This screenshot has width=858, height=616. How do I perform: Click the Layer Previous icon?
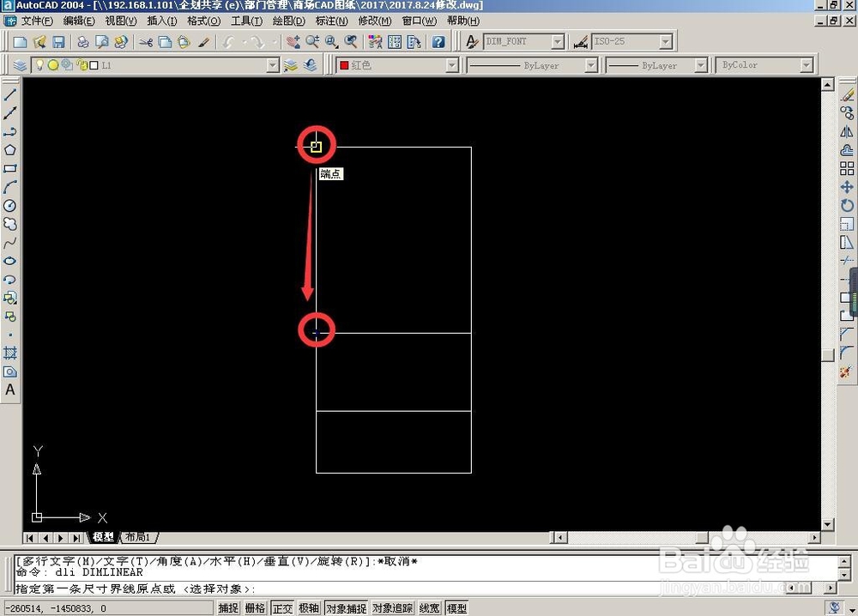click(x=311, y=66)
